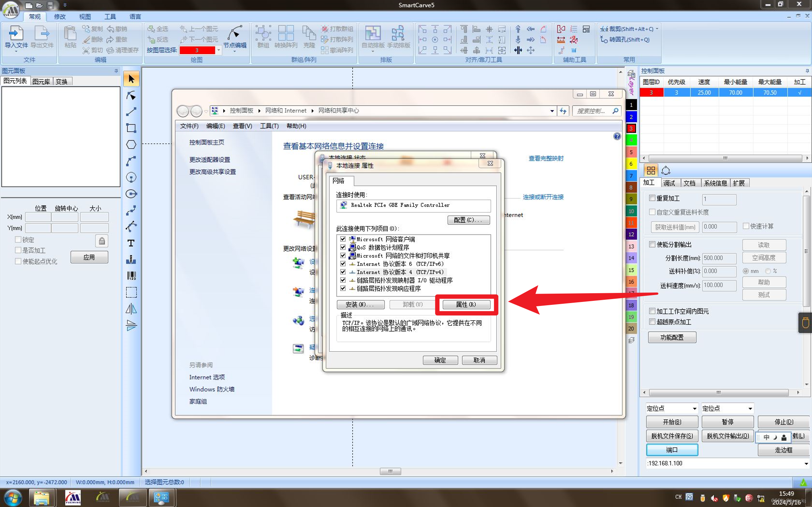Uncheck QoS 数据包计划程序 item
This screenshot has height=507, width=812.
[x=343, y=247]
